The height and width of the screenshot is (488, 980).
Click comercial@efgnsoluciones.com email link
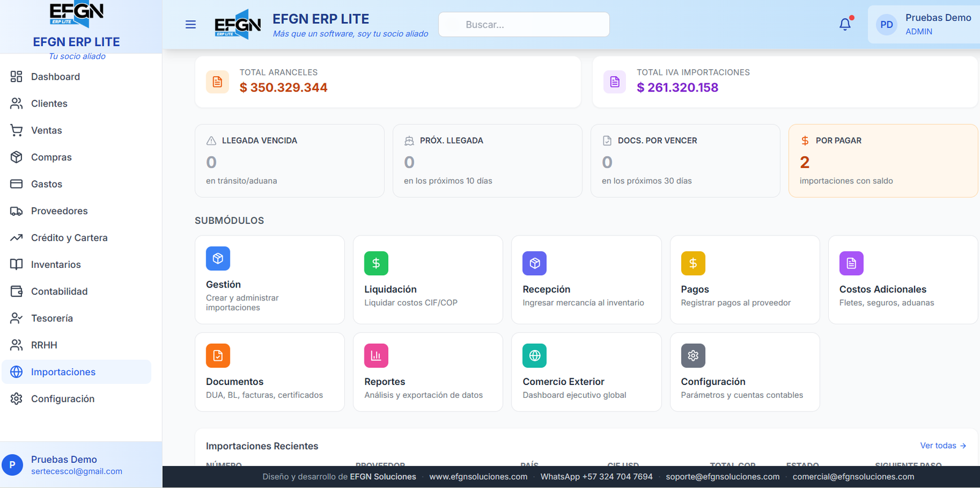853,476
